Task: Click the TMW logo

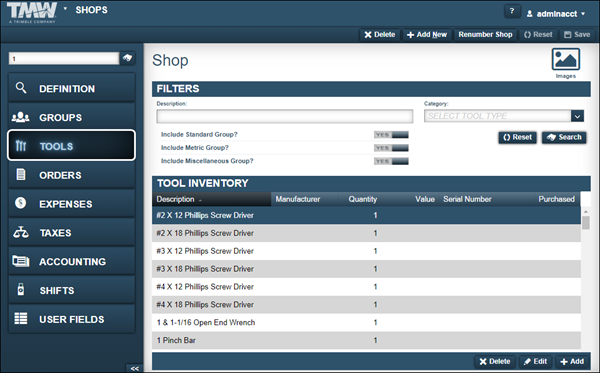Action: 32,12
